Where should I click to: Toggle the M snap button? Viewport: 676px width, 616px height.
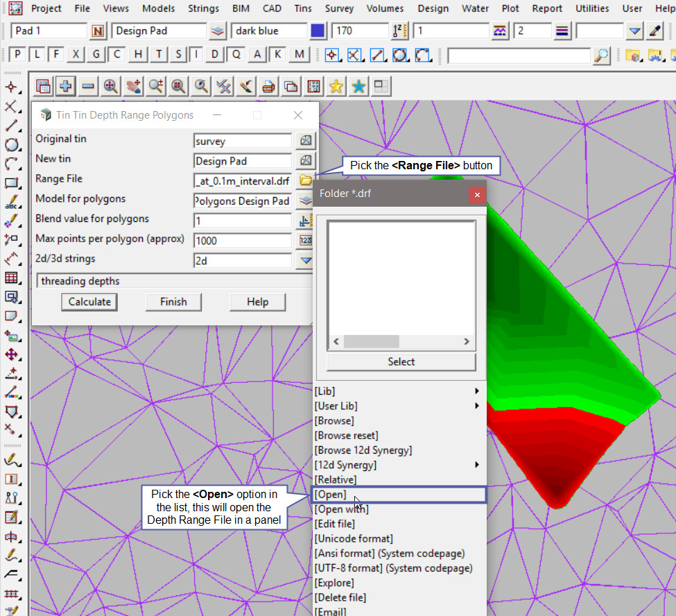[x=299, y=55]
